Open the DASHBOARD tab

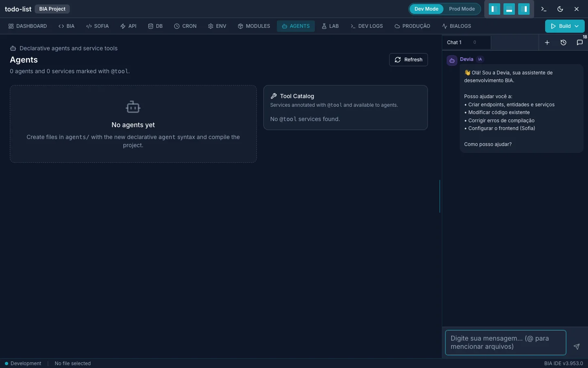tap(28, 26)
